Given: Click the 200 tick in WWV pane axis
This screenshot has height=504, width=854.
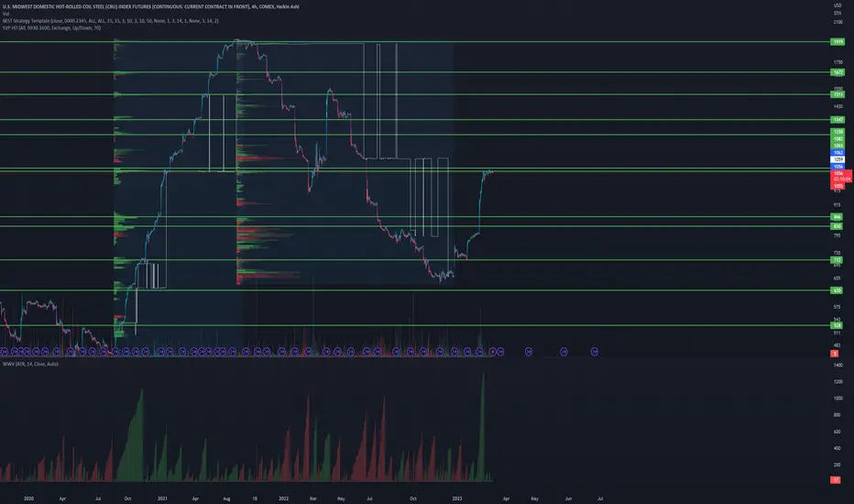Looking at the screenshot, I should coord(838,465).
